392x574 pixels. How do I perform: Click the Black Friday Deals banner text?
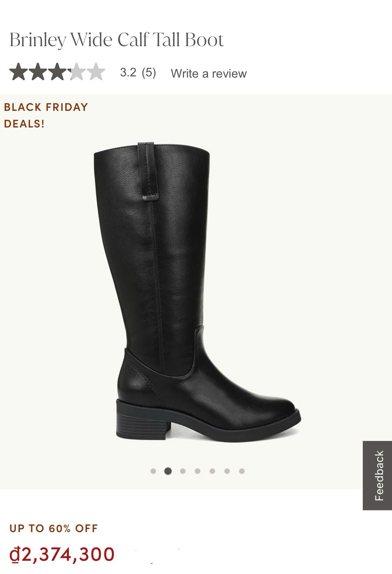[x=46, y=115]
